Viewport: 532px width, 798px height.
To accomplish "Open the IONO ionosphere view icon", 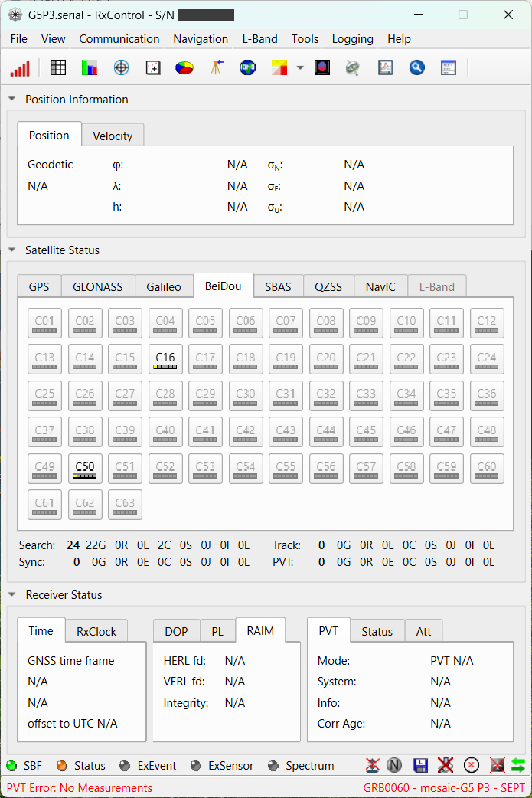I will pyautogui.click(x=248, y=67).
